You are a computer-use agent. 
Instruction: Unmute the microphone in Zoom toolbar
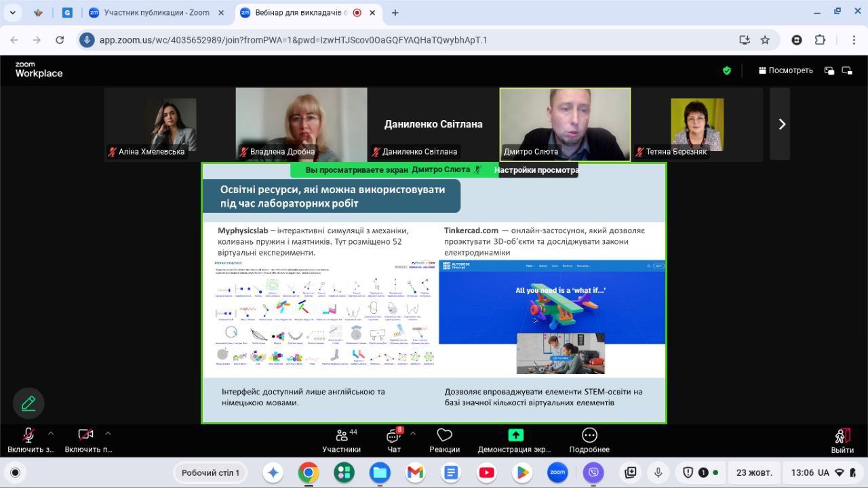[28, 435]
